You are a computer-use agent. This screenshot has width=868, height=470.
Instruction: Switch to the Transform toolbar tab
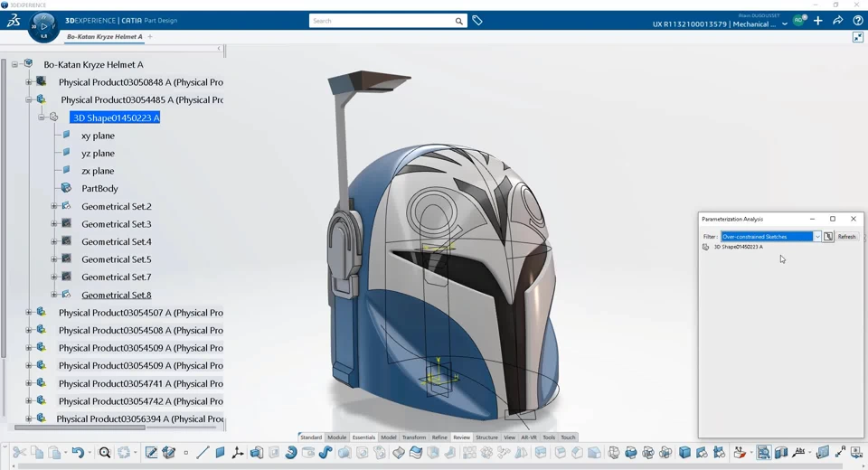pos(414,437)
